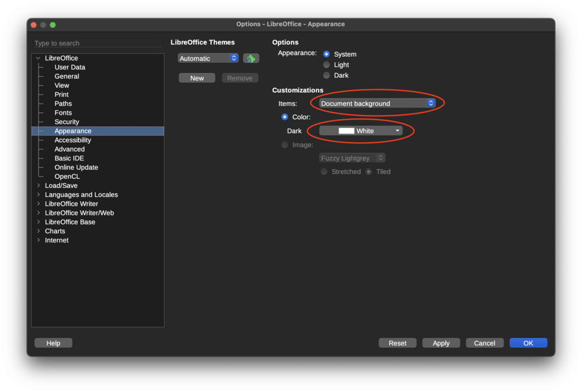Expand the Languages and Locales branch
This screenshot has width=582, height=392.
tap(39, 195)
